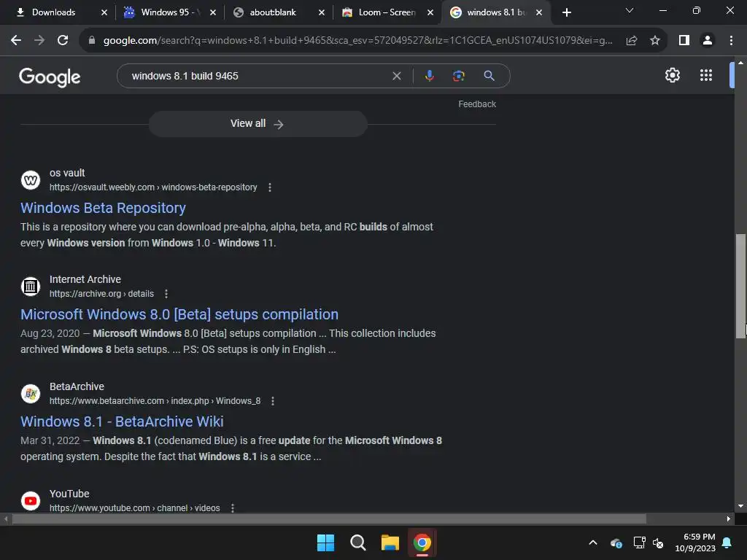Switch to the about:blank tab
Viewport: 747px width, 560px height.
[x=273, y=12]
